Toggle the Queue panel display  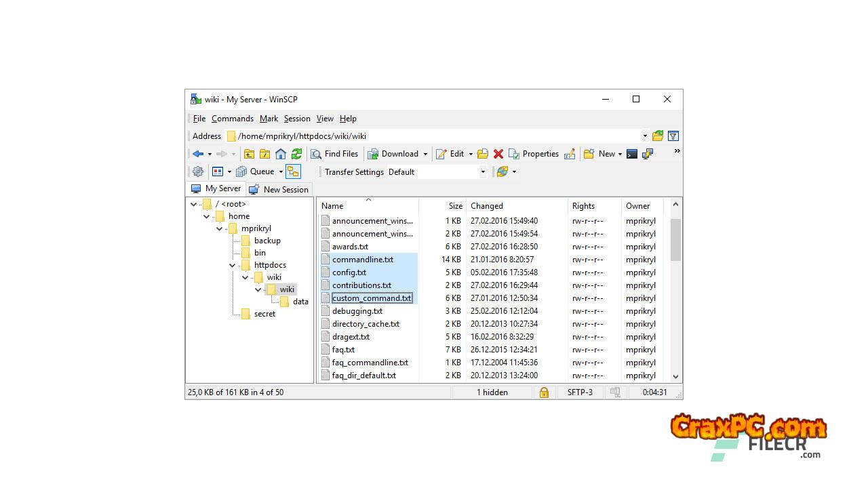tap(256, 171)
